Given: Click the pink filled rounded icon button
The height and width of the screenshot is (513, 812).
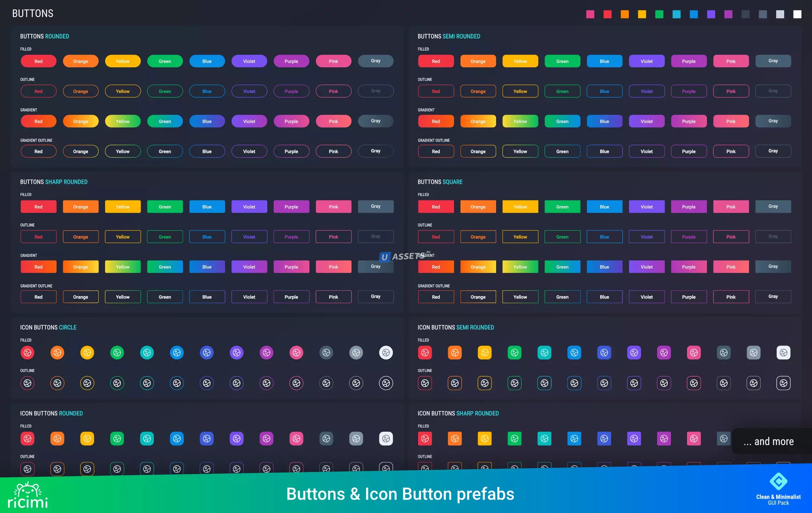Looking at the screenshot, I should 296,439.
